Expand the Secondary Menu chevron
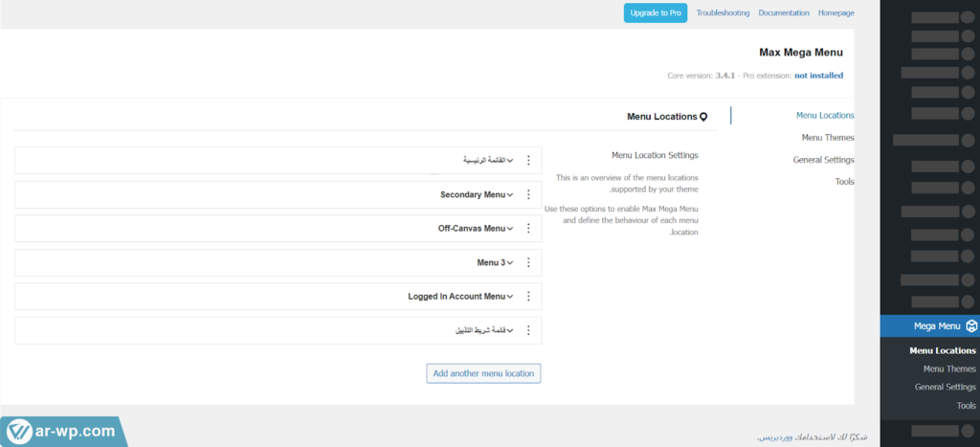This screenshot has width=980, height=447. pyautogui.click(x=510, y=195)
